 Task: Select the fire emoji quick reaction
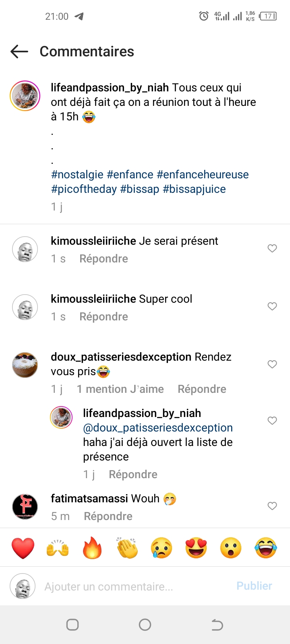tap(92, 548)
